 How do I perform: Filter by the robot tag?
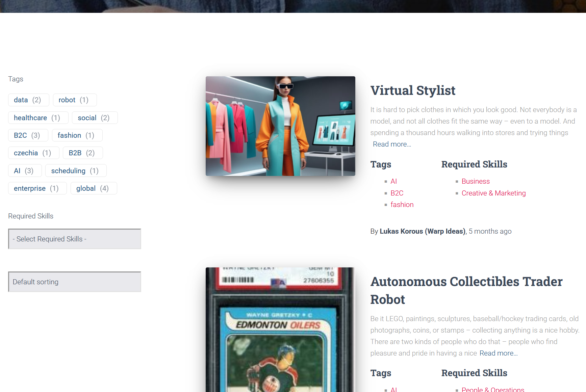point(75,100)
